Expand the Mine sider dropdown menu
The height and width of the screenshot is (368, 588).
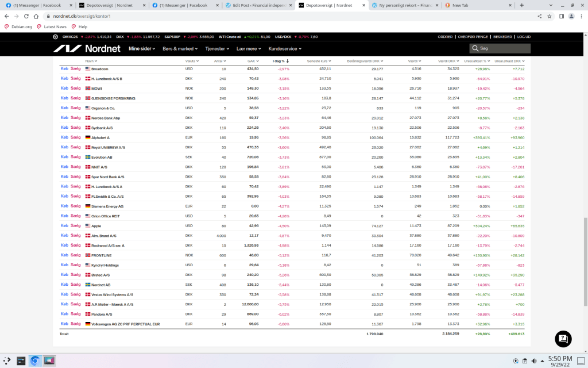(142, 49)
